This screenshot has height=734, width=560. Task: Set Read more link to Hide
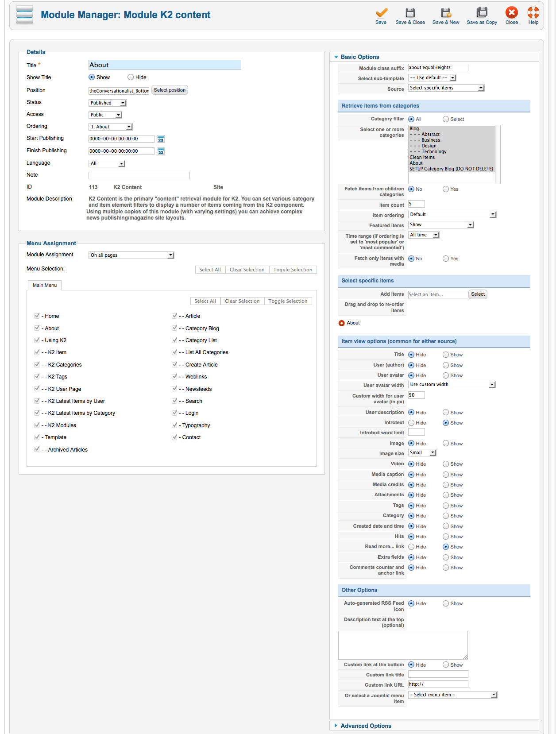pos(411,547)
